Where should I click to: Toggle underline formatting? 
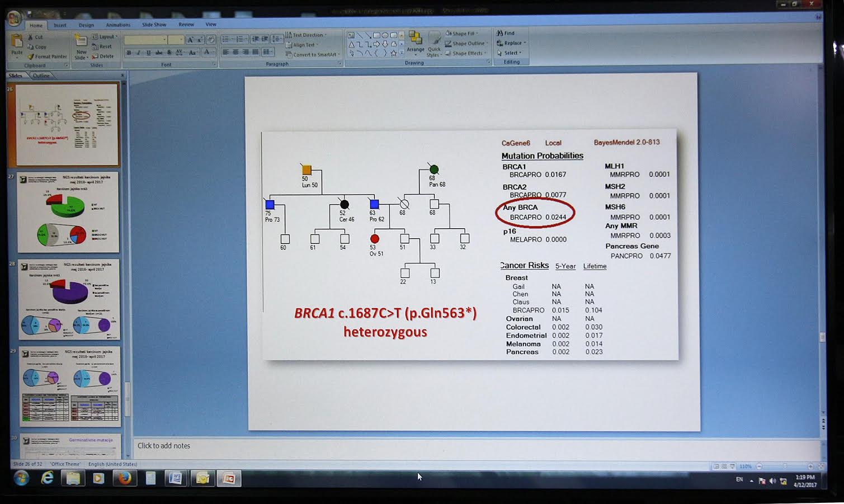(148, 53)
